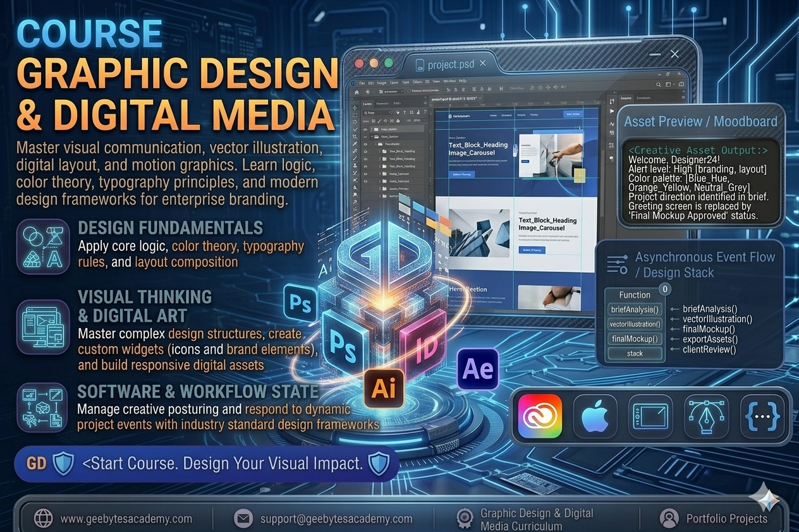
Task: Select the pen tool dock icon
Action: [x=706, y=416]
